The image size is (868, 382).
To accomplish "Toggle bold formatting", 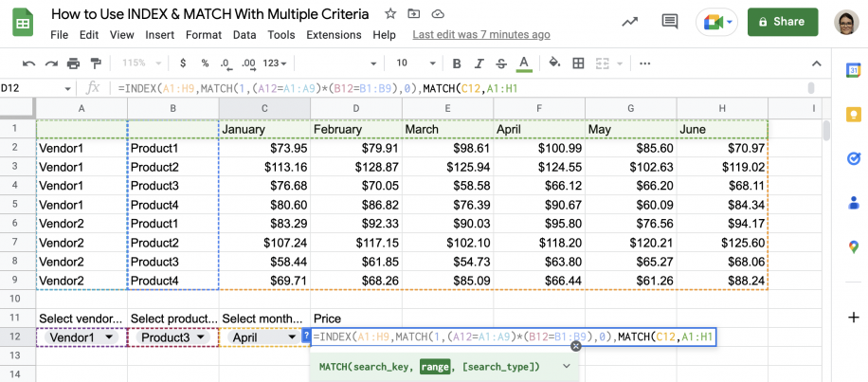I will pos(457,64).
